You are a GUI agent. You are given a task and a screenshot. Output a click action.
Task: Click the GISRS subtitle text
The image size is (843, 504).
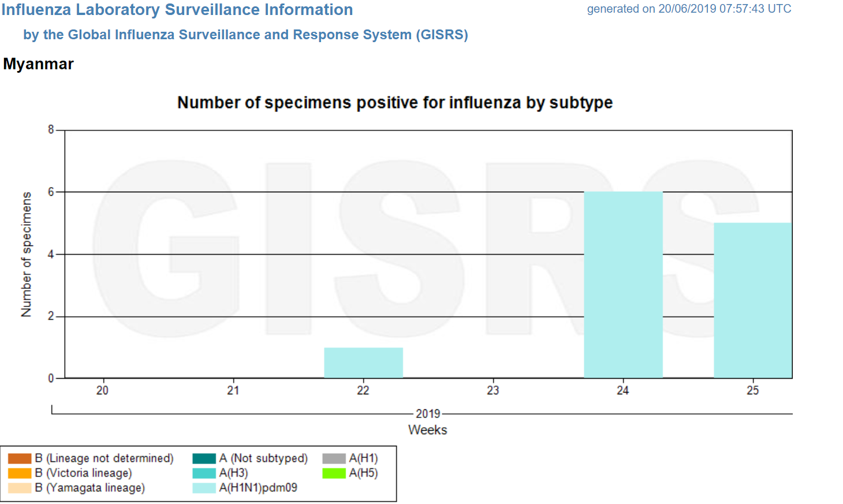245,35
